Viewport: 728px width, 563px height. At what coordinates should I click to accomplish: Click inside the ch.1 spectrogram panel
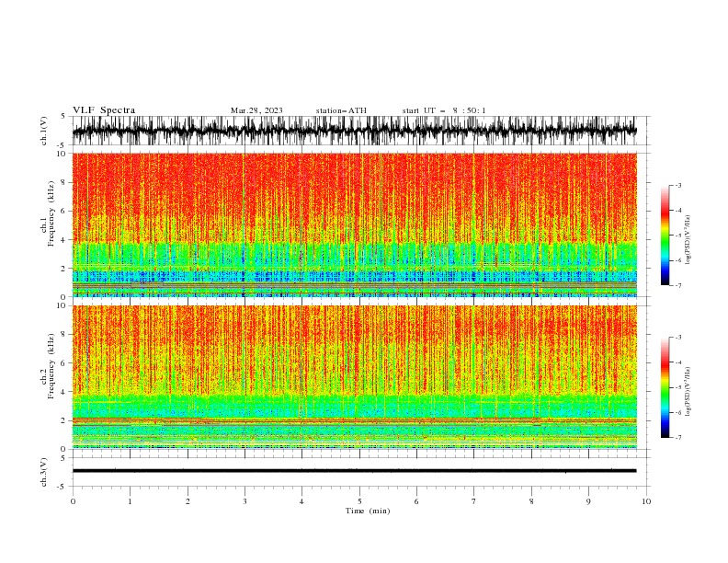coord(354,224)
